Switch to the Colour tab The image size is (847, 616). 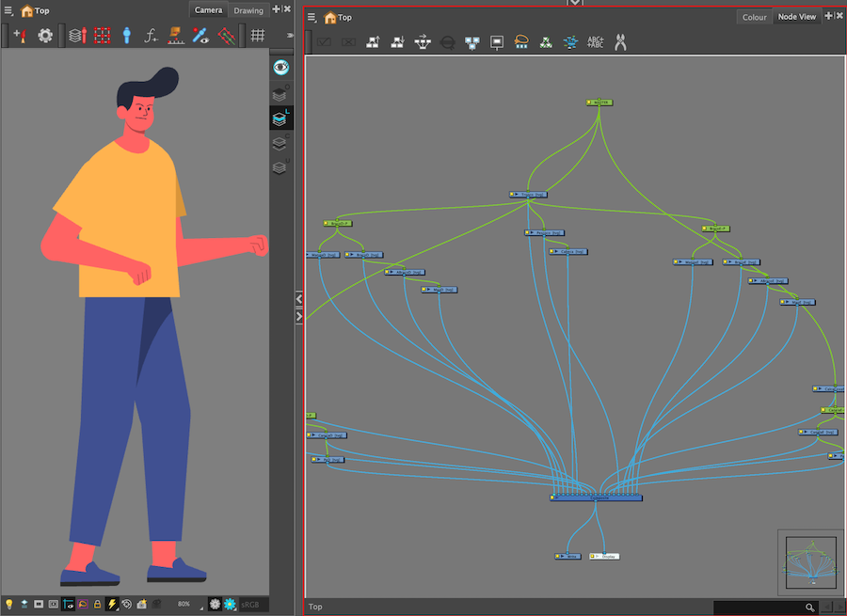(754, 16)
